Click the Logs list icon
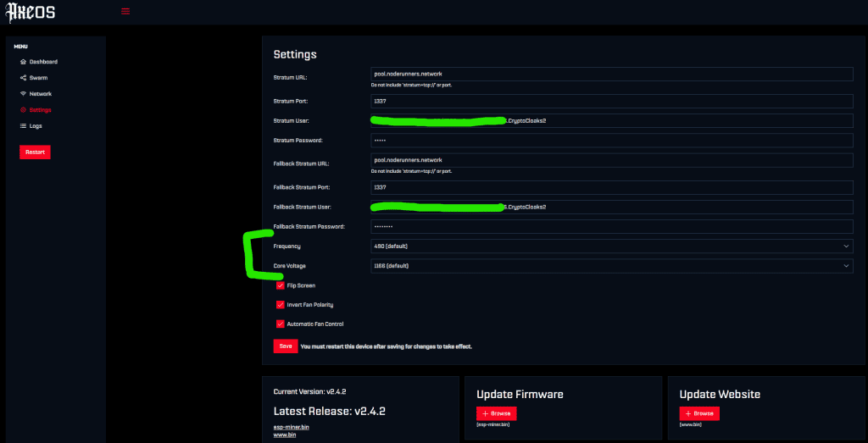Viewport: 868px width, 443px height. point(23,125)
